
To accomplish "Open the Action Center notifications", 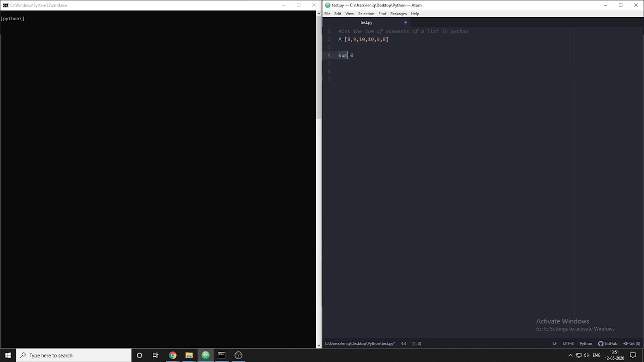I will click(633, 355).
